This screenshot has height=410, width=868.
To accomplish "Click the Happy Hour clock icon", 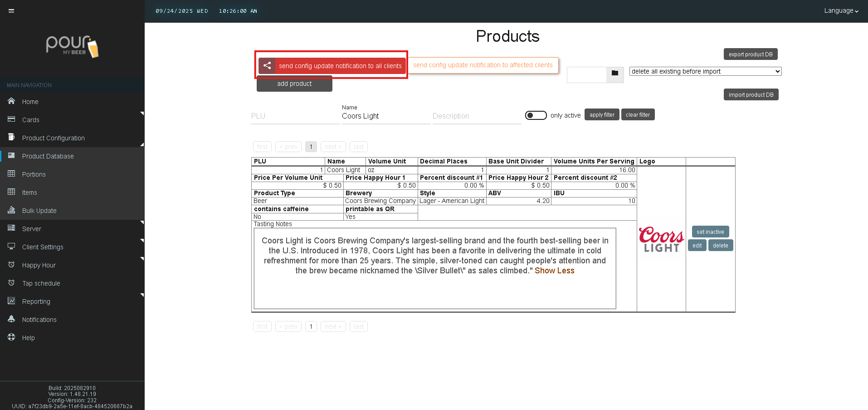I will click(11, 265).
